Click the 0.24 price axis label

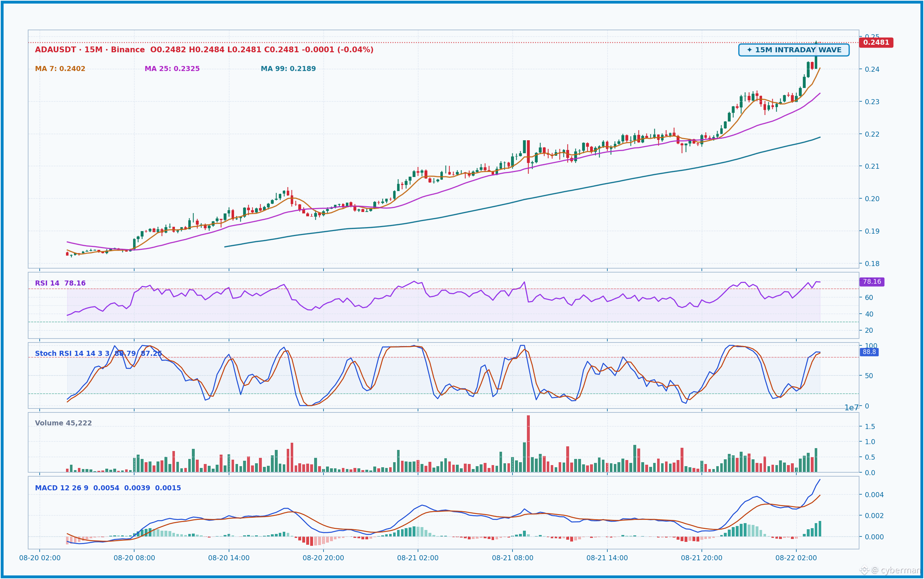point(872,69)
